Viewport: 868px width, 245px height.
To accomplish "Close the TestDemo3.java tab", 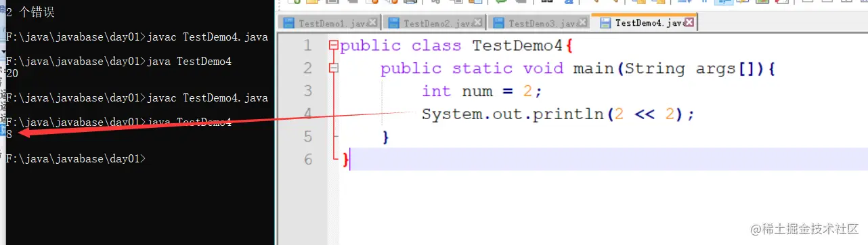I will (582, 23).
